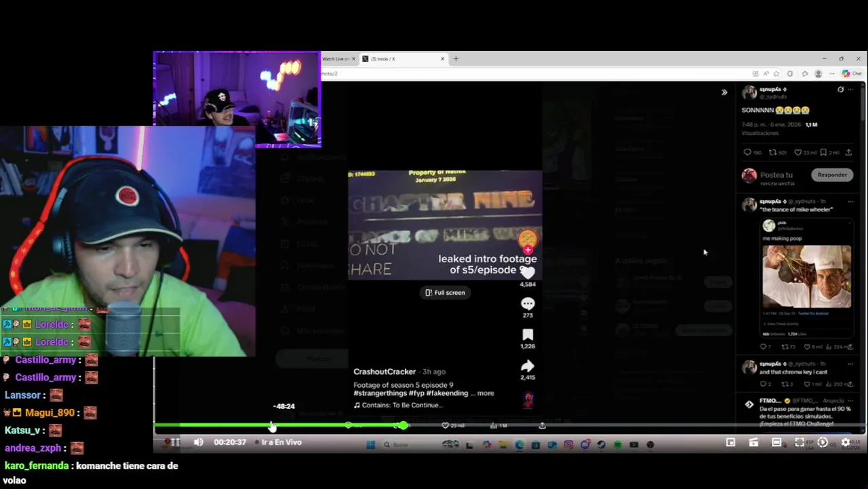Share icon under the media viewer
868x489 pixels.
point(542,425)
